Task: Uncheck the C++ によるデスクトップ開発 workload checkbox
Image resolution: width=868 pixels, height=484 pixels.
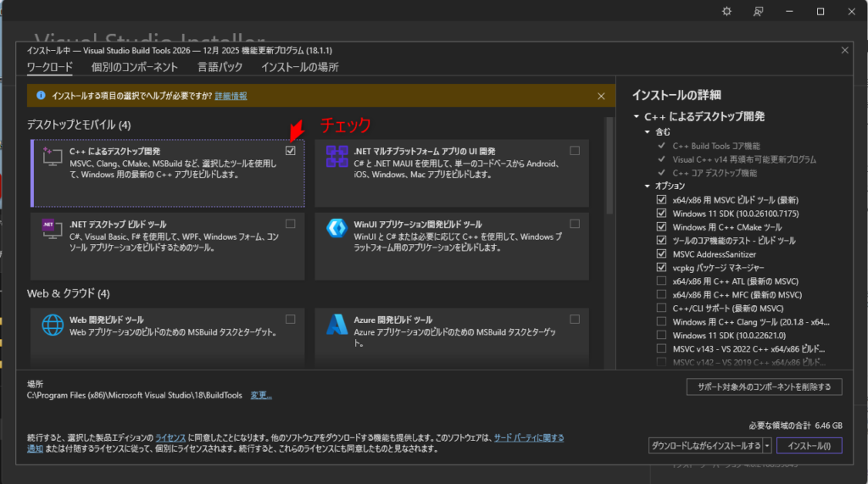Action: point(291,151)
